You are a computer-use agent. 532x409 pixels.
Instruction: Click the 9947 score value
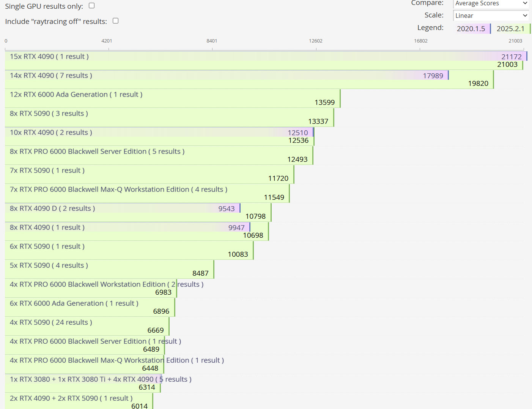click(236, 227)
